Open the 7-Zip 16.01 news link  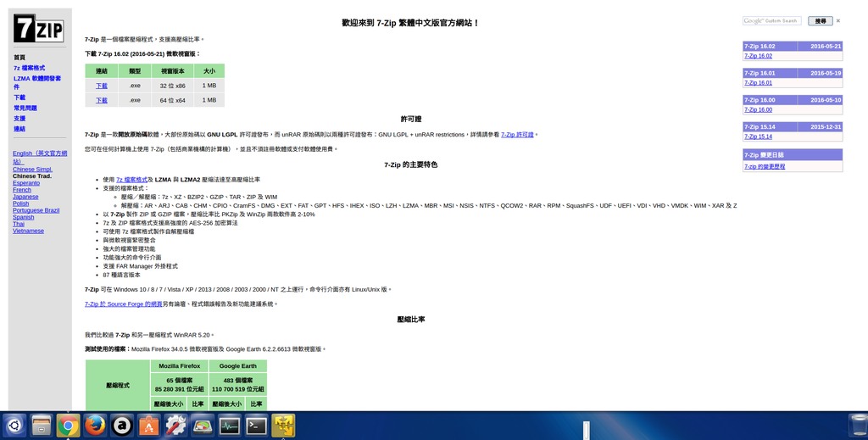[758, 83]
